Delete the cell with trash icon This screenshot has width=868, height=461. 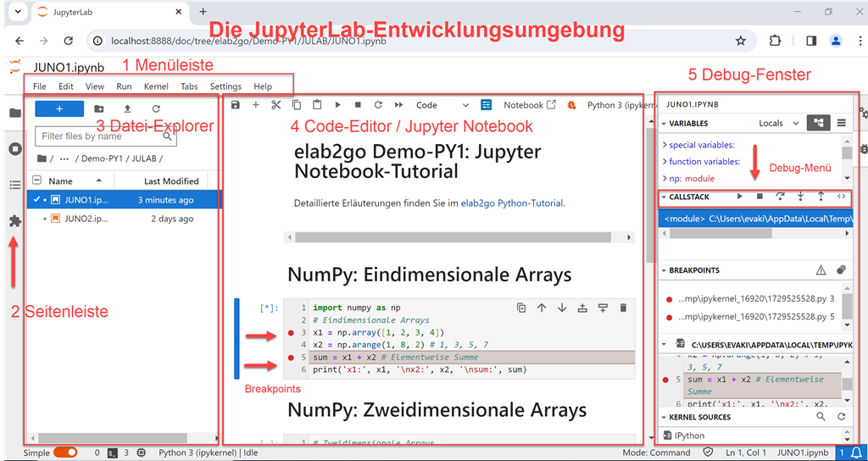[x=623, y=308]
